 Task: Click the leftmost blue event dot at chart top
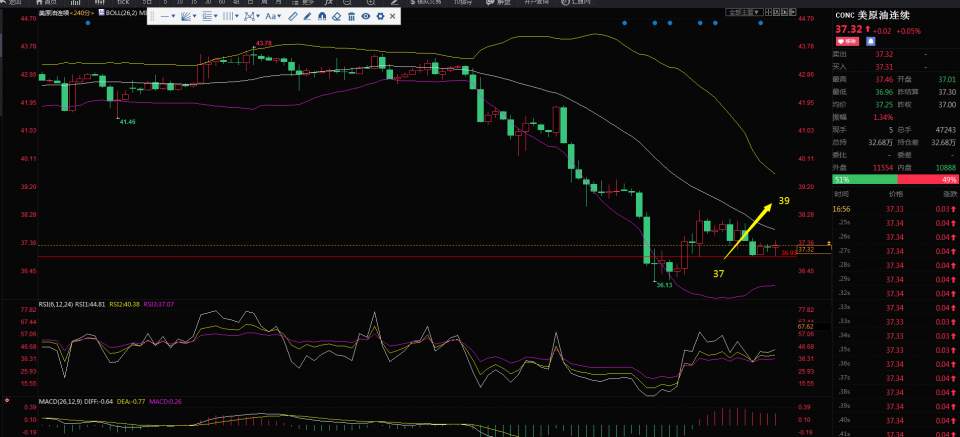pos(88,23)
